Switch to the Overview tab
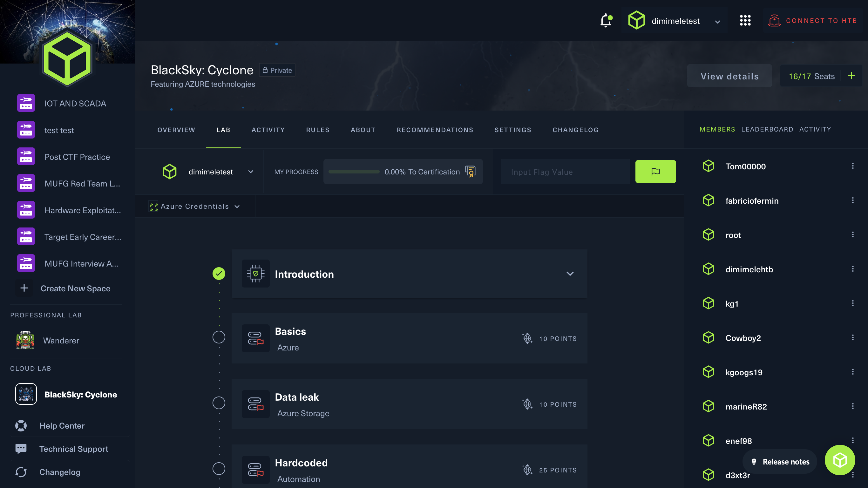 click(x=176, y=130)
